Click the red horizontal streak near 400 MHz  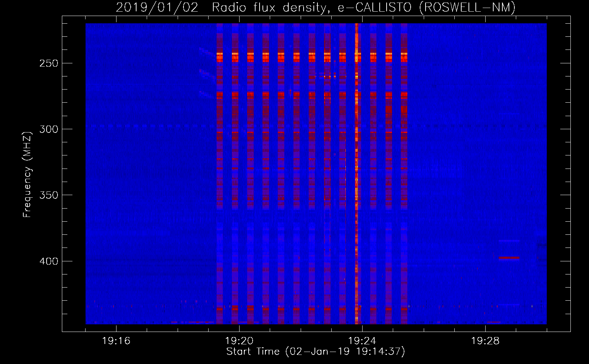point(509,258)
